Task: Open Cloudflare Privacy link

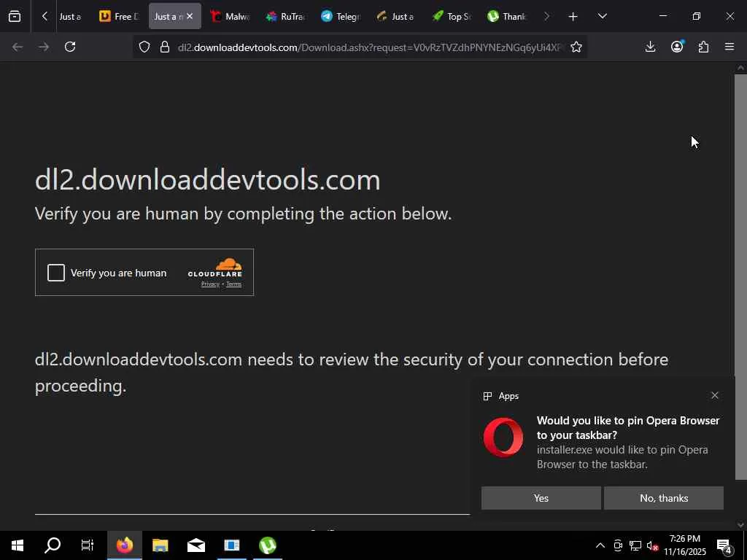Action: 210,284
